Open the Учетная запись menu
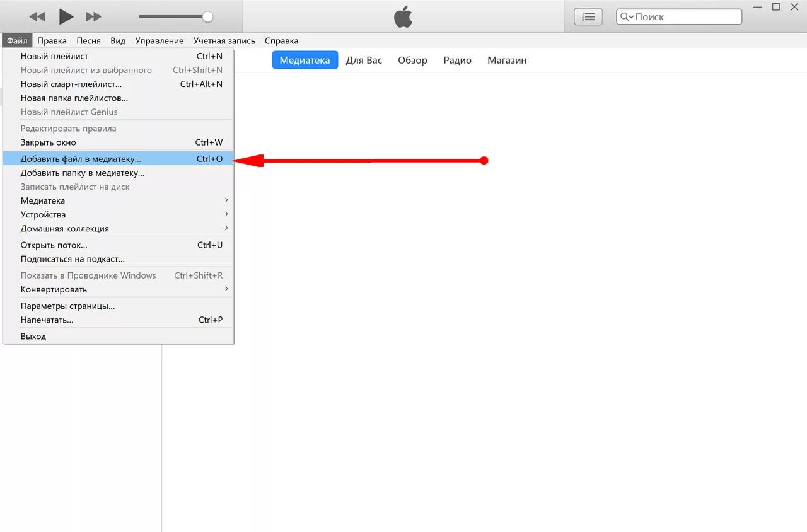This screenshot has height=532, width=807. tap(224, 41)
